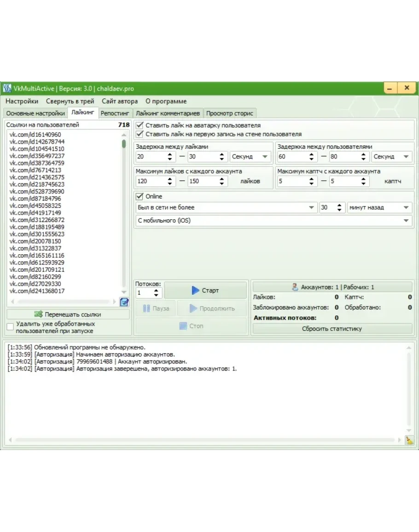Click the Продолжить button
Screen dimensions: 419x532
click(x=212, y=309)
